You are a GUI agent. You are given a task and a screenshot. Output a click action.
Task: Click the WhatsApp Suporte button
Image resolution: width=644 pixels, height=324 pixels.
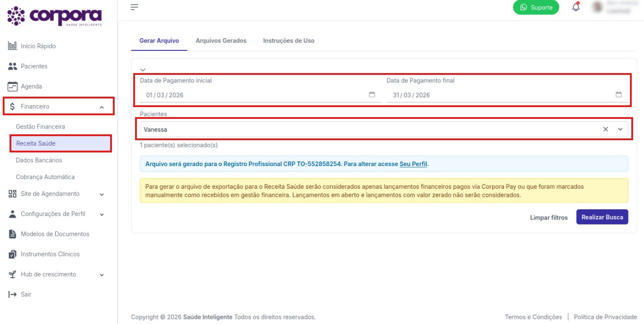pyautogui.click(x=536, y=7)
